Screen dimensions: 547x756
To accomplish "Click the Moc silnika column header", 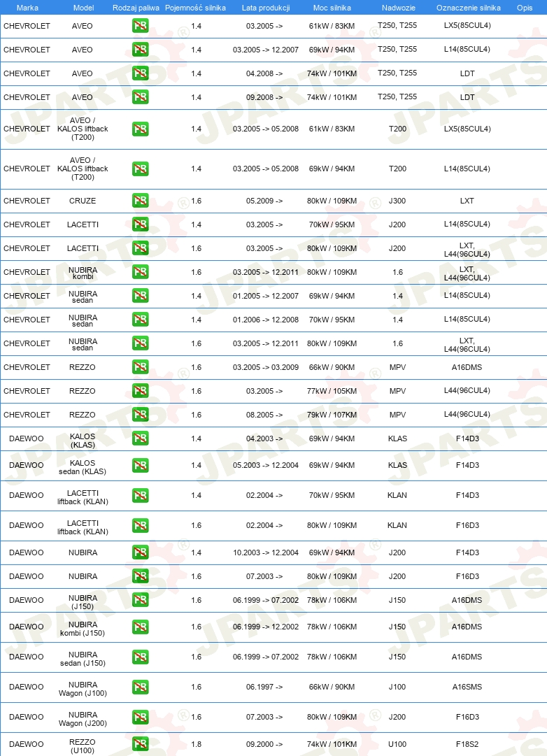I will click(332, 8).
